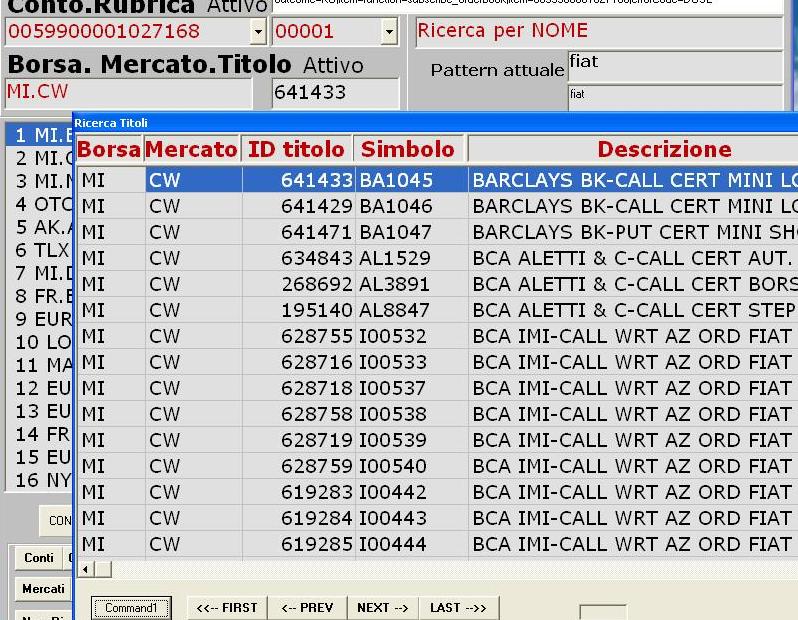Select list item 16 NY in background list
798x620 pixels.
point(40,480)
